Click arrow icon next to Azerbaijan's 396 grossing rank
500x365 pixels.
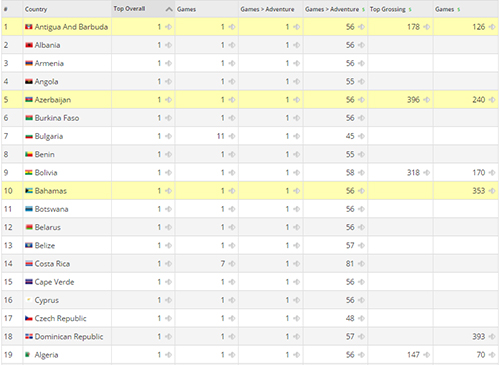(427, 100)
